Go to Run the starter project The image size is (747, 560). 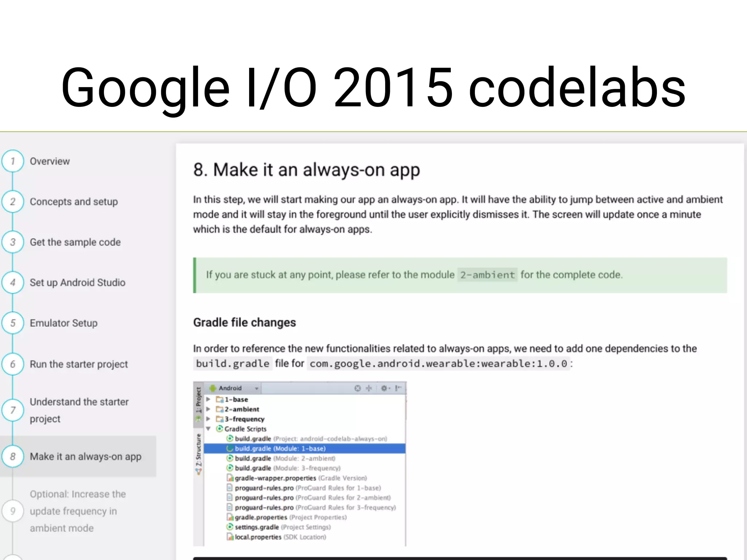(79, 364)
